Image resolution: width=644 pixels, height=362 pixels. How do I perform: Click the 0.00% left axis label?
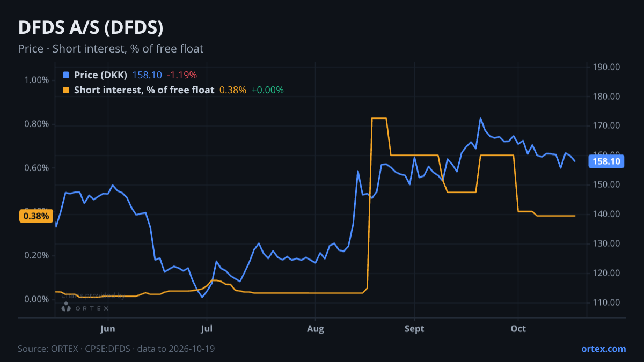tap(37, 299)
